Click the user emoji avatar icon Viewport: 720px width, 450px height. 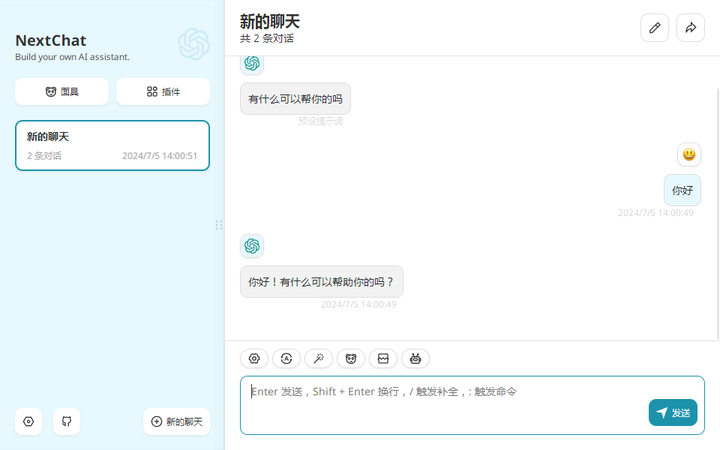689,154
